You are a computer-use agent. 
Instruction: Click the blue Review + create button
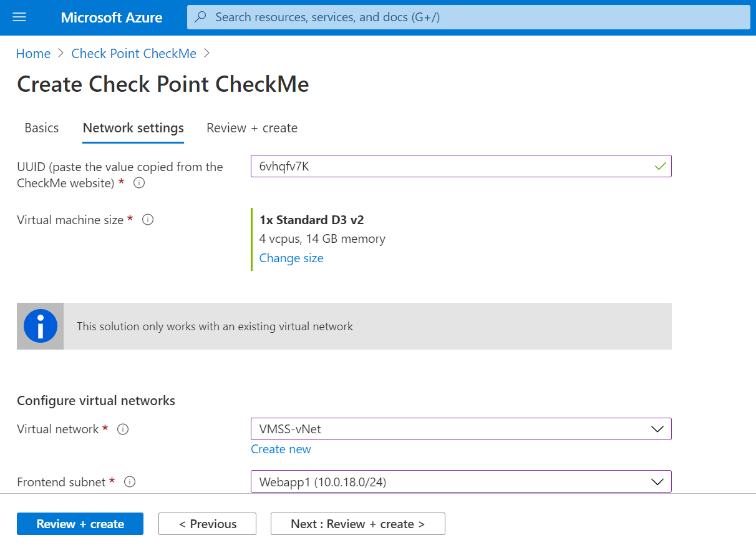pyautogui.click(x=80, y=524)
